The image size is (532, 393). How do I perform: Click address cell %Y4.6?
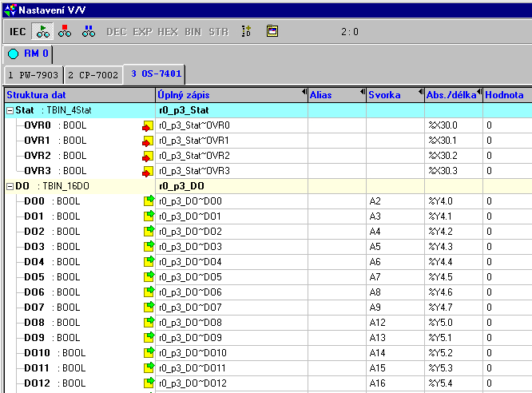454,292
